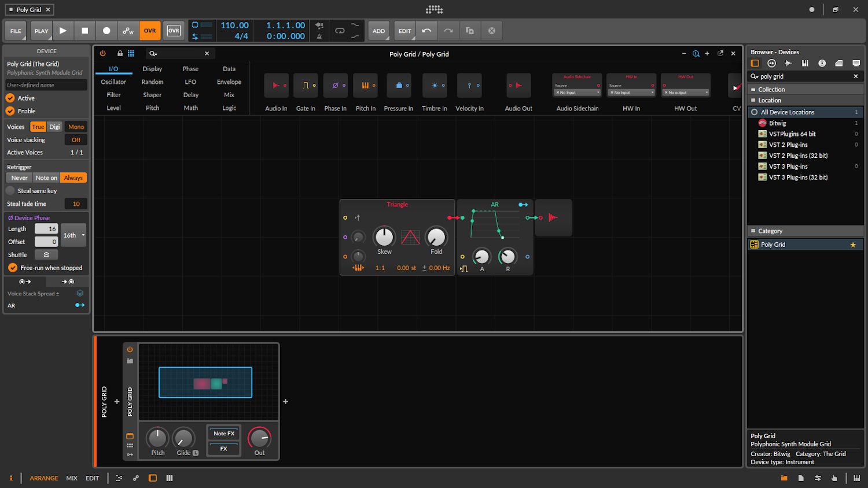Collapse the Category section in browser
Screen dimensions: 868x488
pyautogui.click(x=805, y=231)
